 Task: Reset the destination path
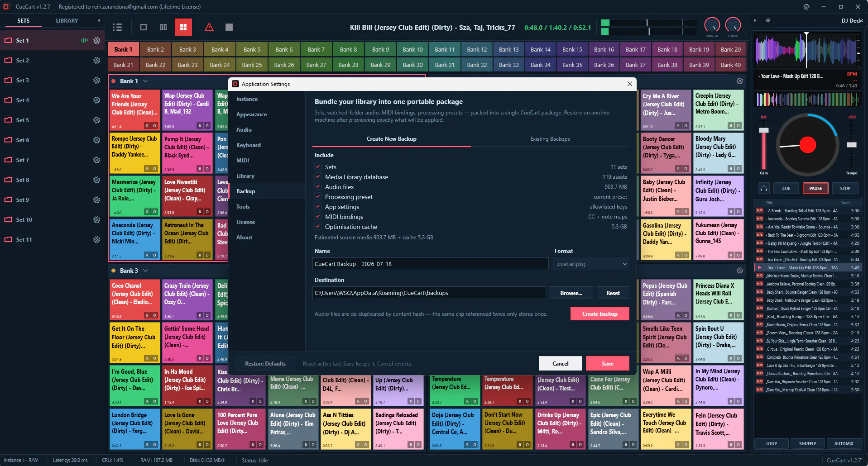pyautogui.click(x=613, y=293)
